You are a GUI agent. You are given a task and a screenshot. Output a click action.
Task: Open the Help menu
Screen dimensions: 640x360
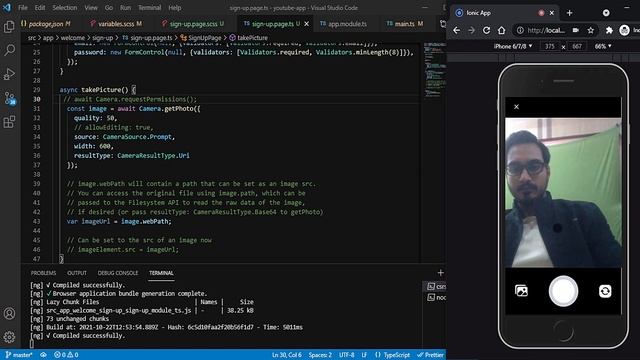point(175,8)
